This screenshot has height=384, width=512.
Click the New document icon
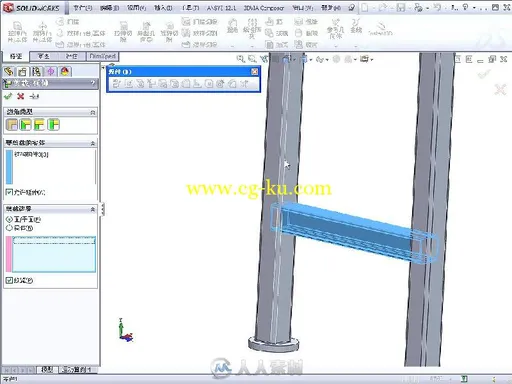[x=365, y=7]
